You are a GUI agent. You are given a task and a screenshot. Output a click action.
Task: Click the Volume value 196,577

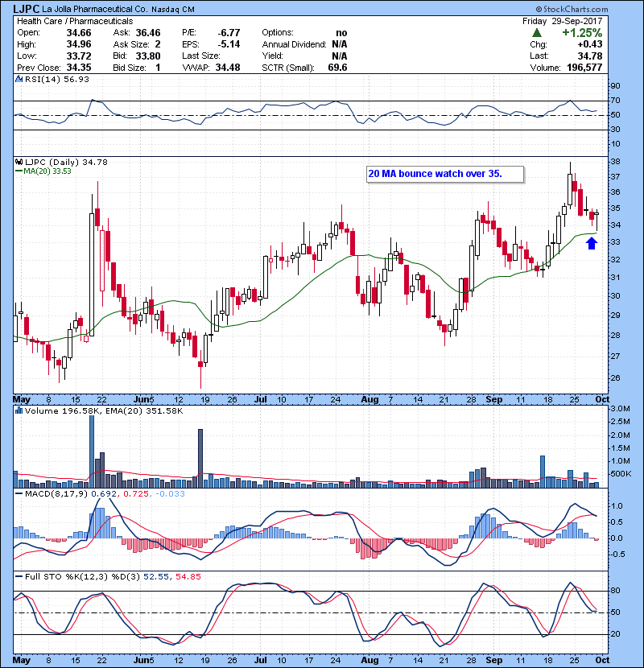click(584, 68)
